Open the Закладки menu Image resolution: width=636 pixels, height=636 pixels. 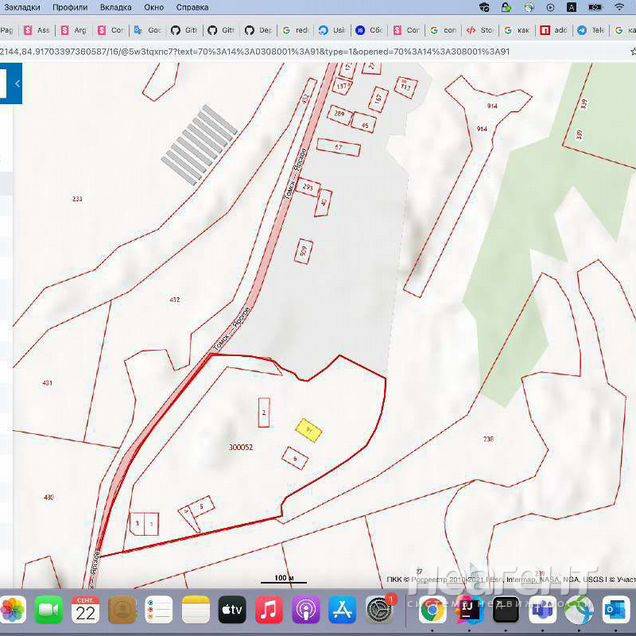[x=27, y=7]
